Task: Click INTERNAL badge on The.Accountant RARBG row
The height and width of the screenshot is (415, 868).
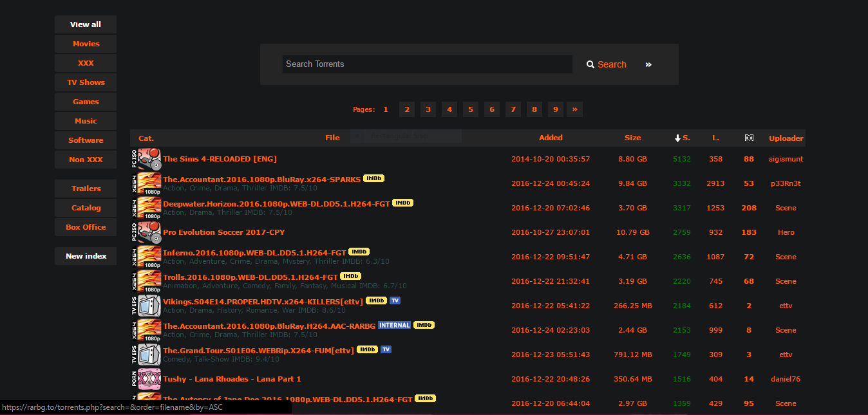Action: click(394, 325)
